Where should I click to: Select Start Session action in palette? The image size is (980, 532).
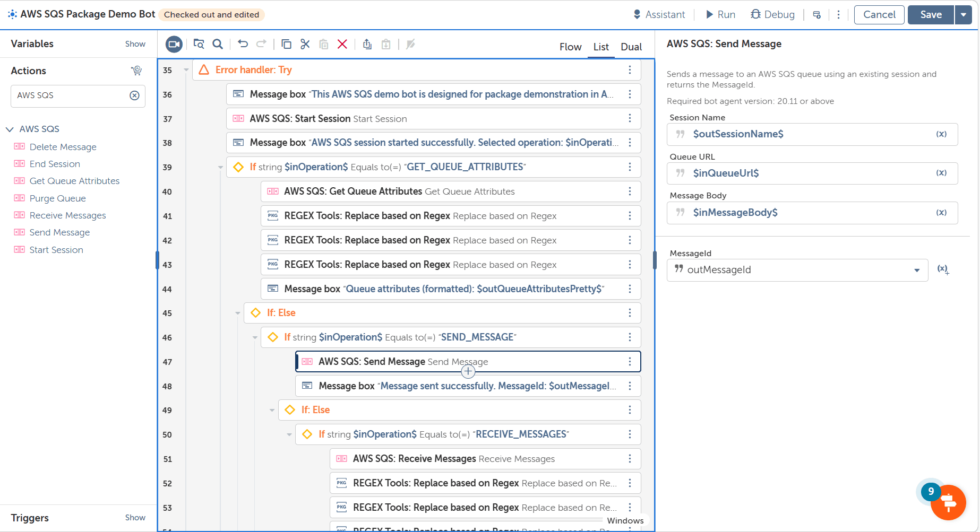pos(56,250)
